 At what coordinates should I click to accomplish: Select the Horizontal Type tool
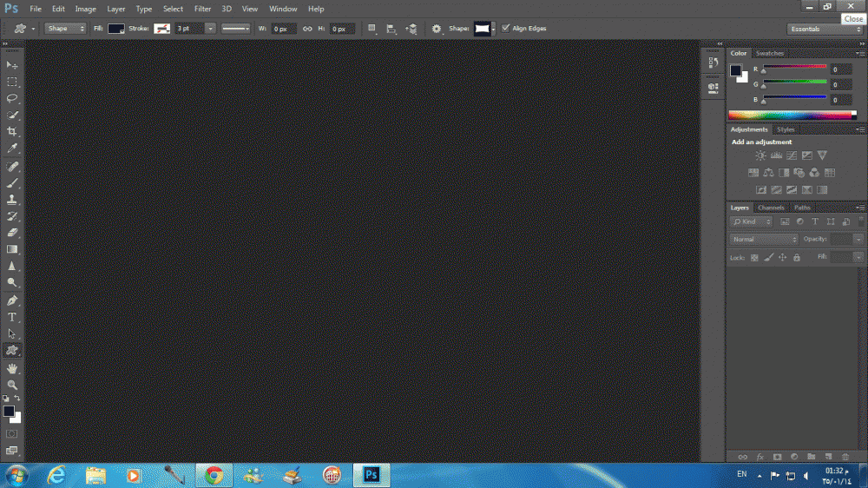(x=12, y=317)
